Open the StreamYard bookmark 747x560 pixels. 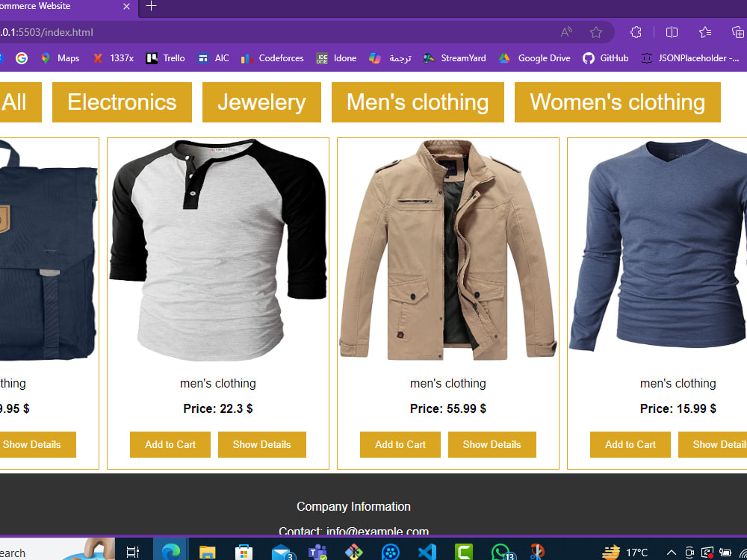click(455, 58)
